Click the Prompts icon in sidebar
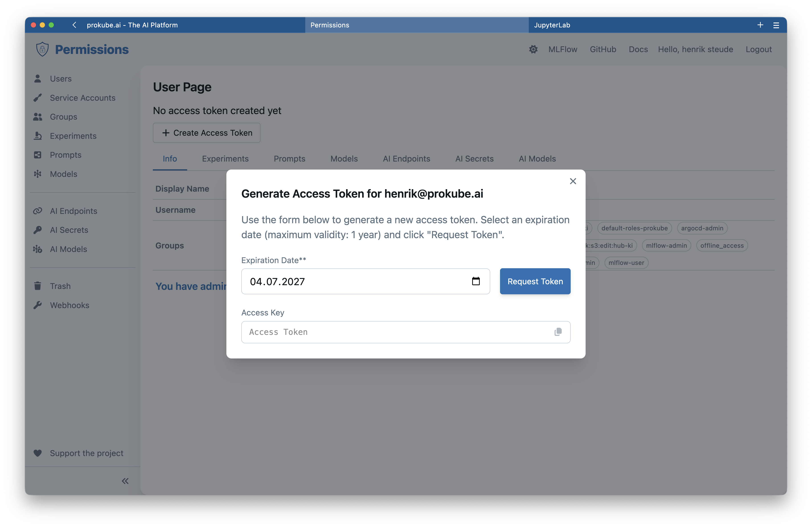Image resolution: width=812 pixels, height=528 pixels. point(37,155)
